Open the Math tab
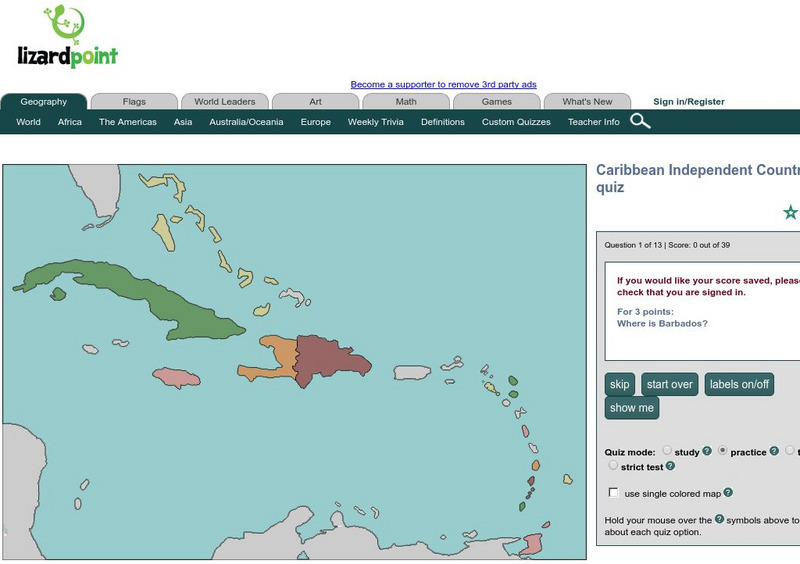800x564 pixels. (x=406, y=102)
